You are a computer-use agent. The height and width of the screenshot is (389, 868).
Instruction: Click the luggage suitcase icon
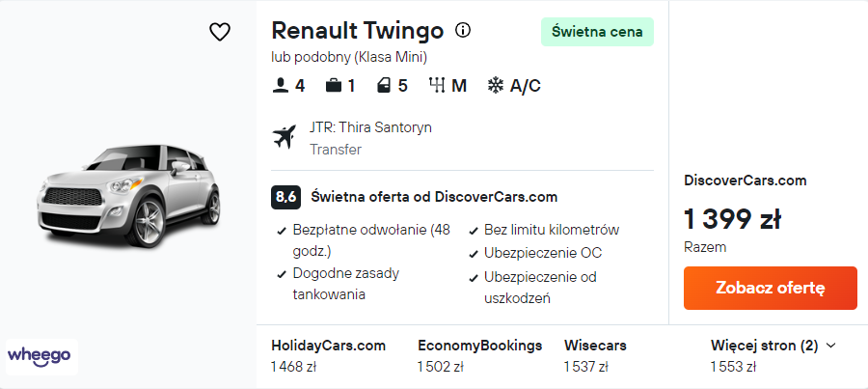pos(334,86)
